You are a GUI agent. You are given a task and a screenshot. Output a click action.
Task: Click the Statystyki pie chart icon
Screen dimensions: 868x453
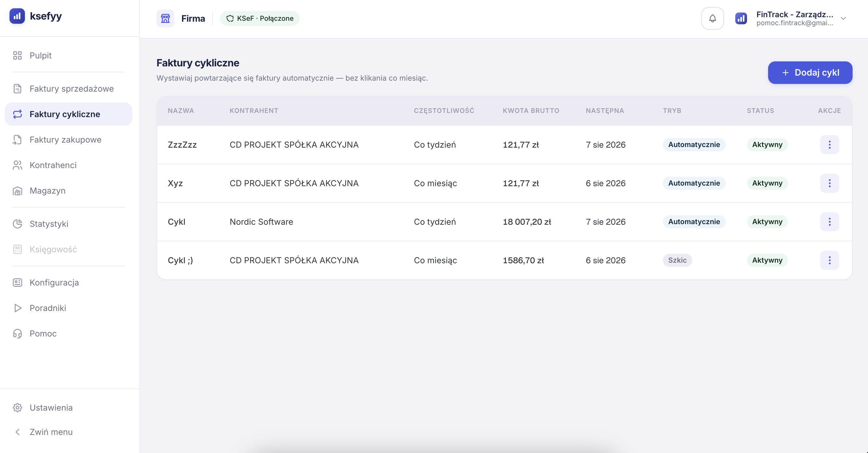coord(17,224)
